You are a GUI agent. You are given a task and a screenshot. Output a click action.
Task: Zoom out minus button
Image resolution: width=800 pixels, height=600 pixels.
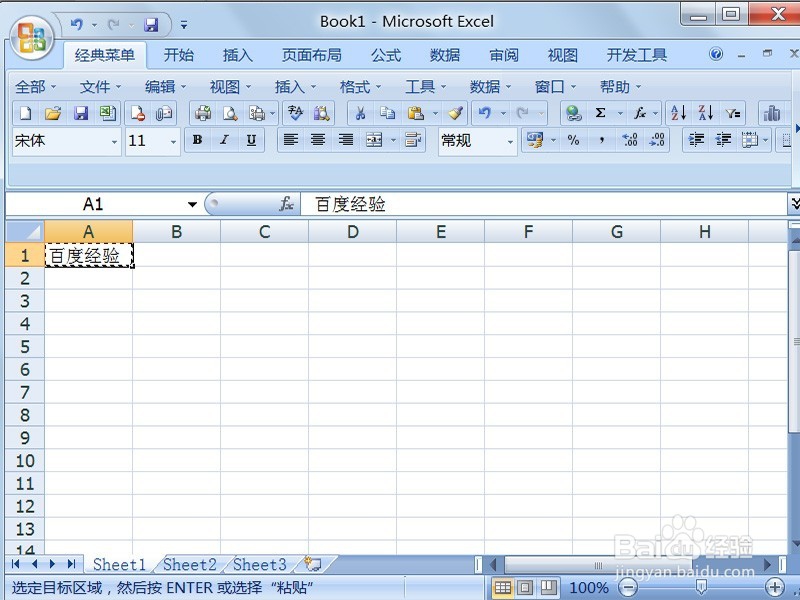[x=628, y=588]
